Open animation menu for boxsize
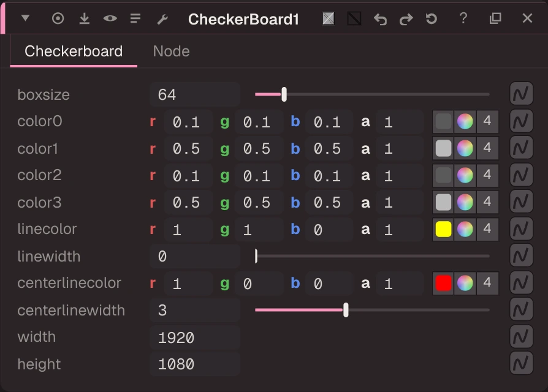 point(521,94)
